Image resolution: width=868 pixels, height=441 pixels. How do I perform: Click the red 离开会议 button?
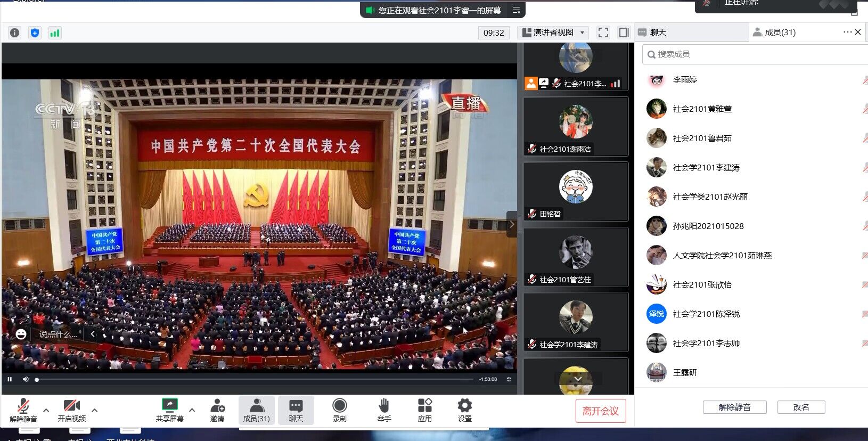click(600, 411)
